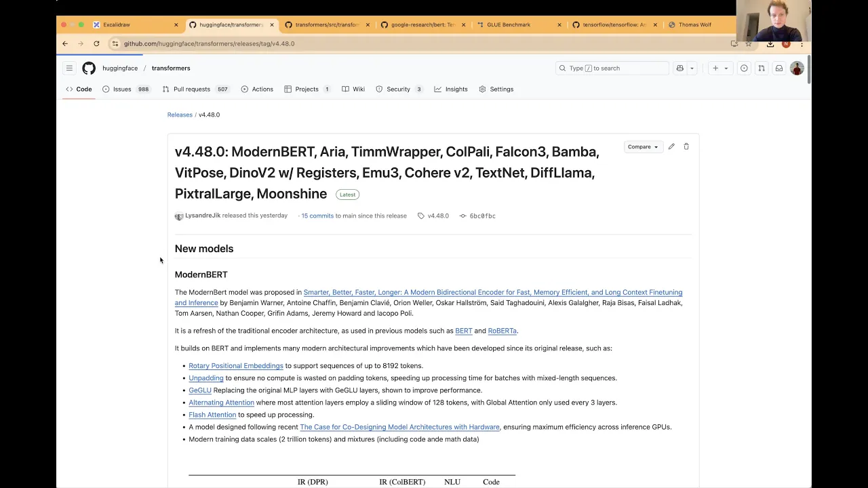Screen dimensions: 868x488
Task: Reload the page with refresh icon
Action: tap(96, 43)
